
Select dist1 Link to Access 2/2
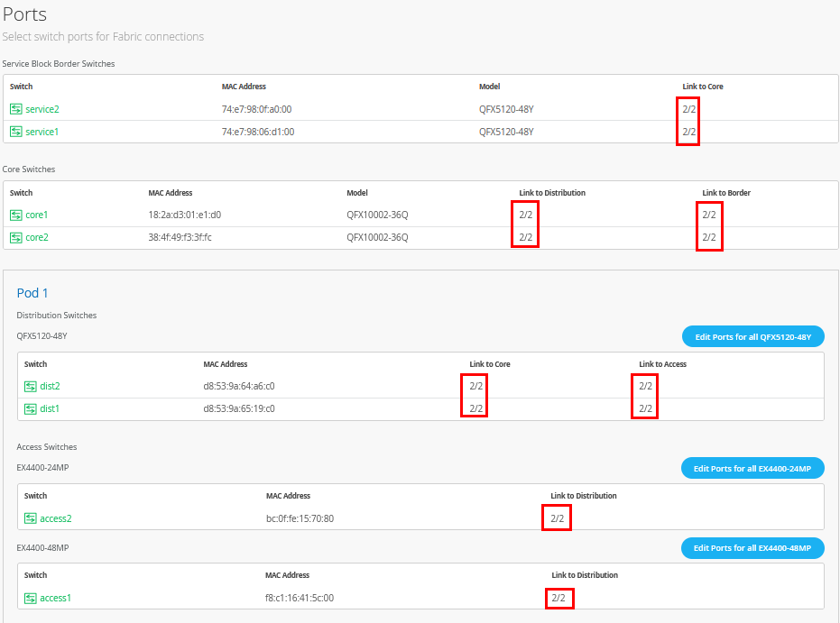point(645,408)
